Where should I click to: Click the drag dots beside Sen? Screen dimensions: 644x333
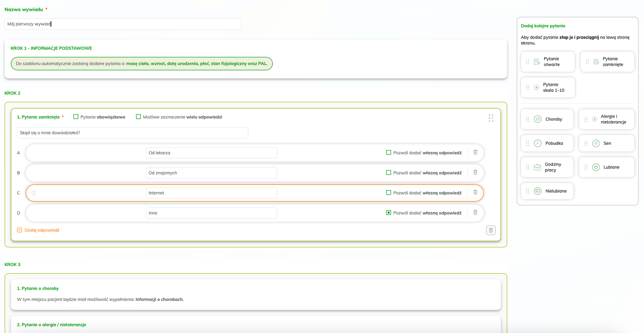coord(586,144)
